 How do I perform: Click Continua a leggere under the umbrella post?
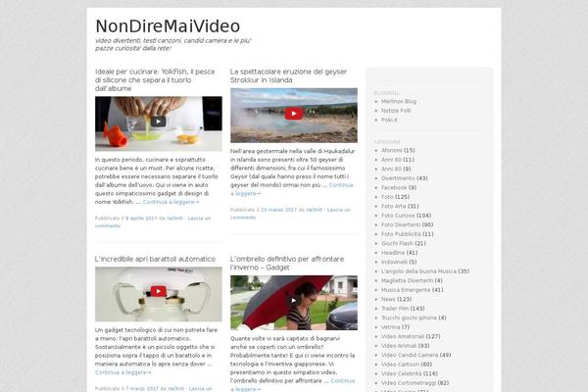[x=292, y=385]
